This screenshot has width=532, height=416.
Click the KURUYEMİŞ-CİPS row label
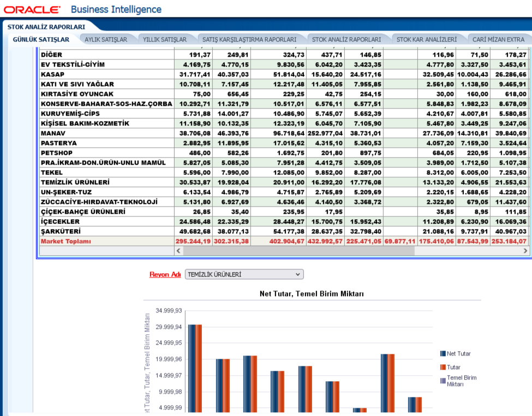point(70,113)
